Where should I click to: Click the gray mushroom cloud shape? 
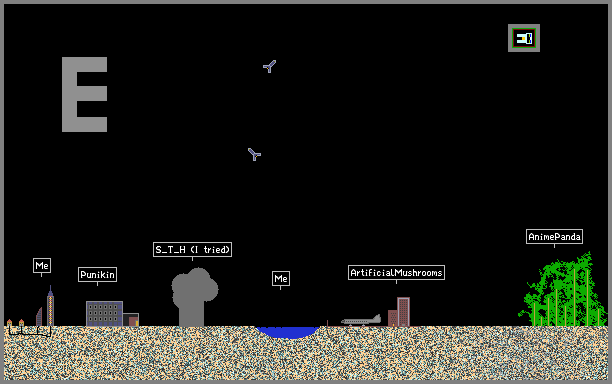coord(195,297)
